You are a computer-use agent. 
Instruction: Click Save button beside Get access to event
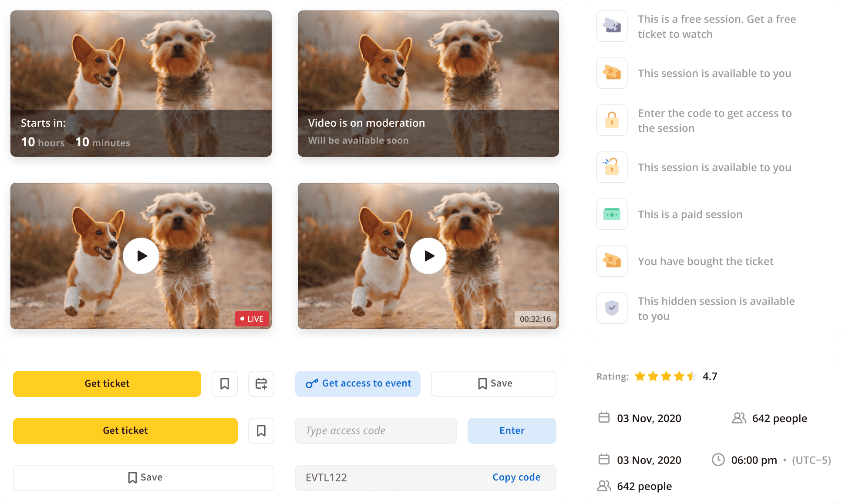493,383
